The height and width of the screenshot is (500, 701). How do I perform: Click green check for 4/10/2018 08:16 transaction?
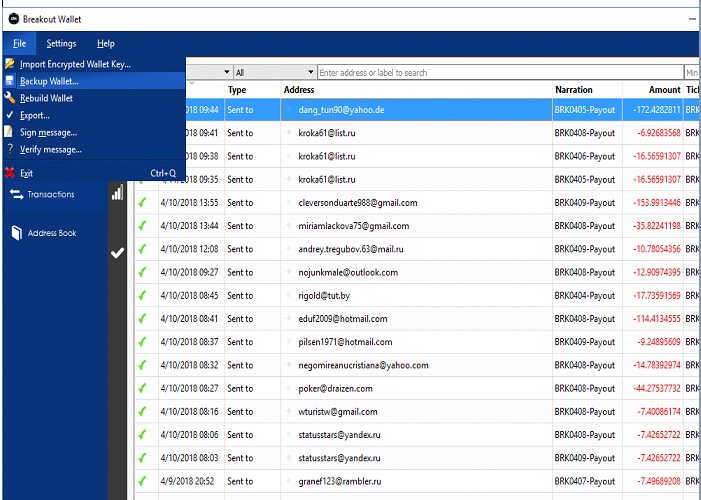pyautogui.click(x=142, y=412)
